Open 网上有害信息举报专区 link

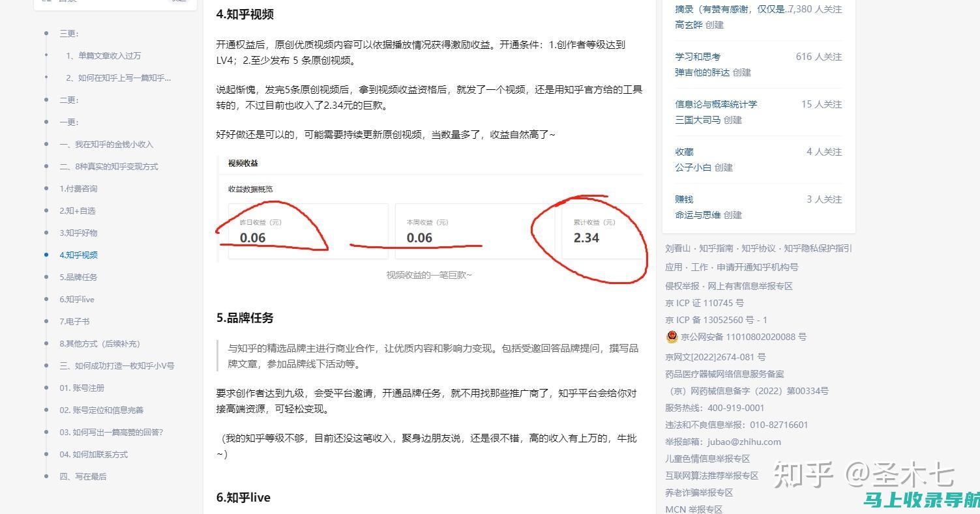click(x=750, y=286)
